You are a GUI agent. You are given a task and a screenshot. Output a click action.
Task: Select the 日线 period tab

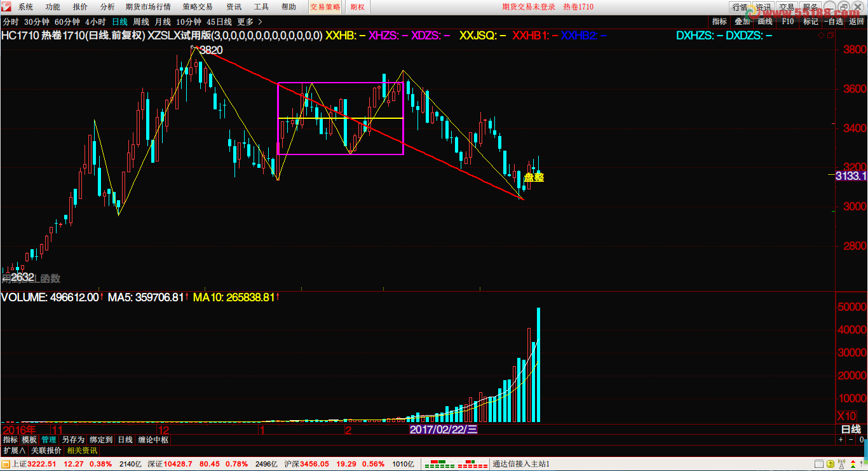119,22
